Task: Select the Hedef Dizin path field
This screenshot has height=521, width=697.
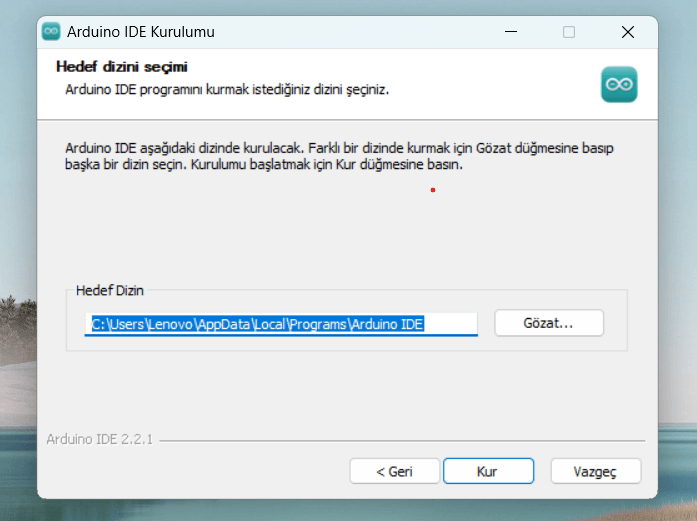Action: click(281, 324)
